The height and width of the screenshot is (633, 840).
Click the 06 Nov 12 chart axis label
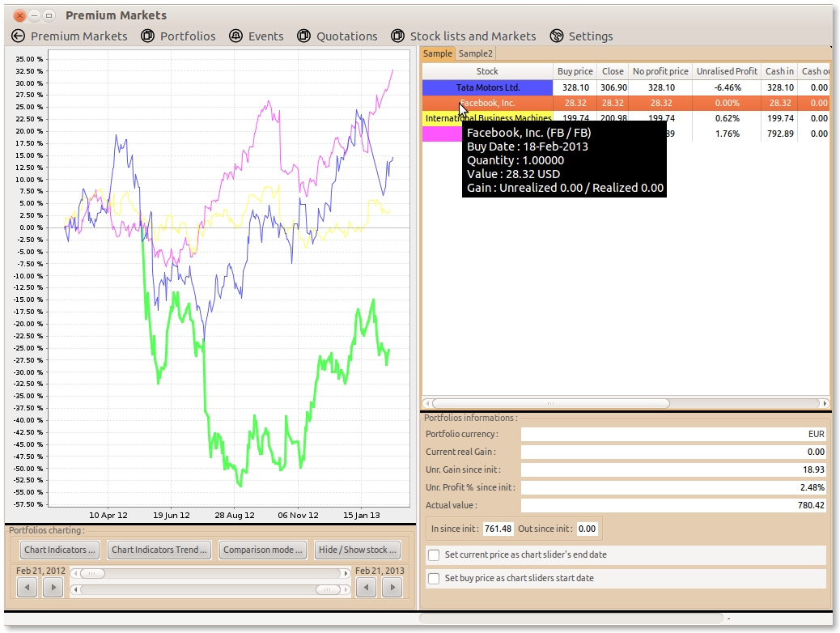pos(298,515)
